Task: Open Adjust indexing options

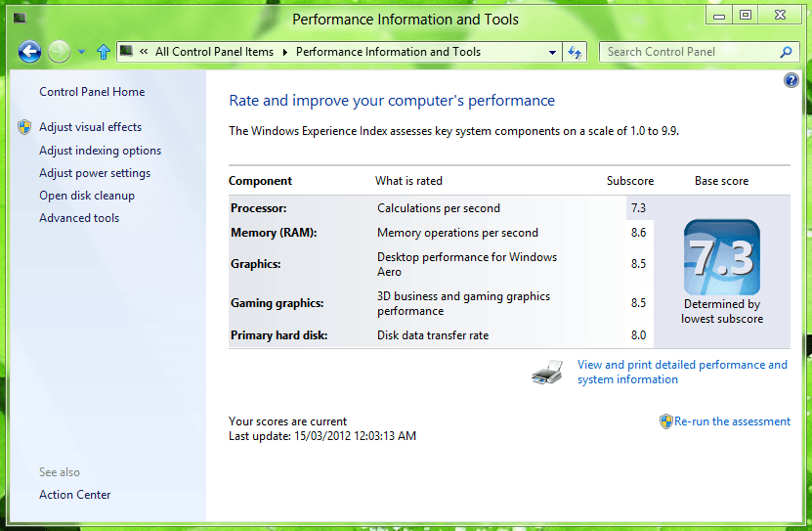Action: (x=101, y=151)
